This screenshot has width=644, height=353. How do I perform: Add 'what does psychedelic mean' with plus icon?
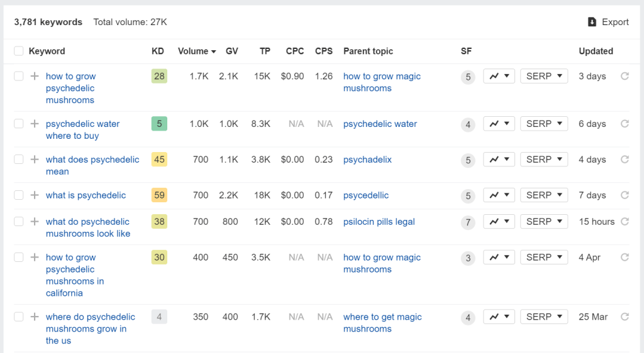pyautogui.click(x=35, y=160)
